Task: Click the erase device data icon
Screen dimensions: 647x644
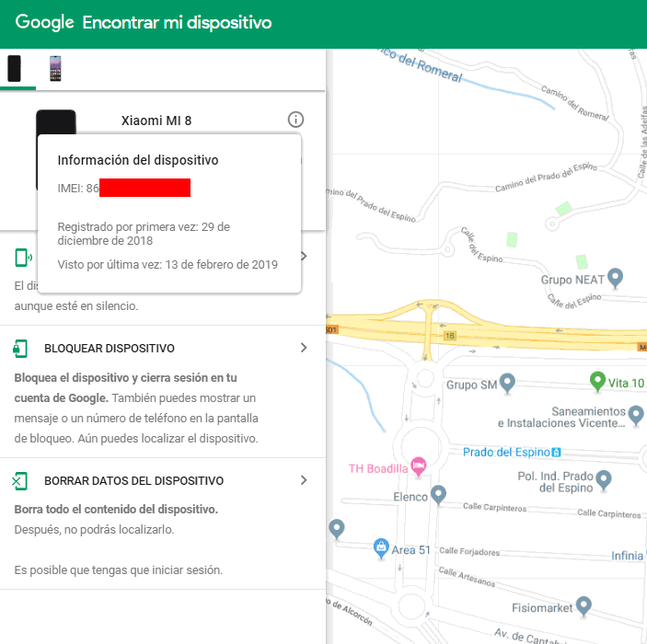Action: 20,480
